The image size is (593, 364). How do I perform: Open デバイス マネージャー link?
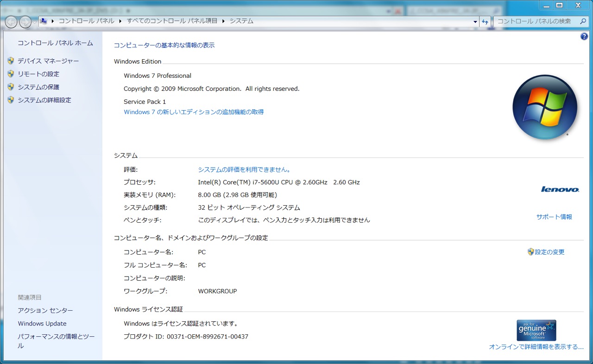pos(48,61)
